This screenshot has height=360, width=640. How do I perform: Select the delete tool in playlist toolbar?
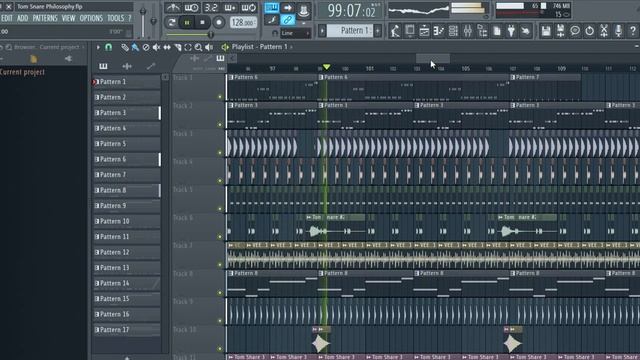(146, 47)
